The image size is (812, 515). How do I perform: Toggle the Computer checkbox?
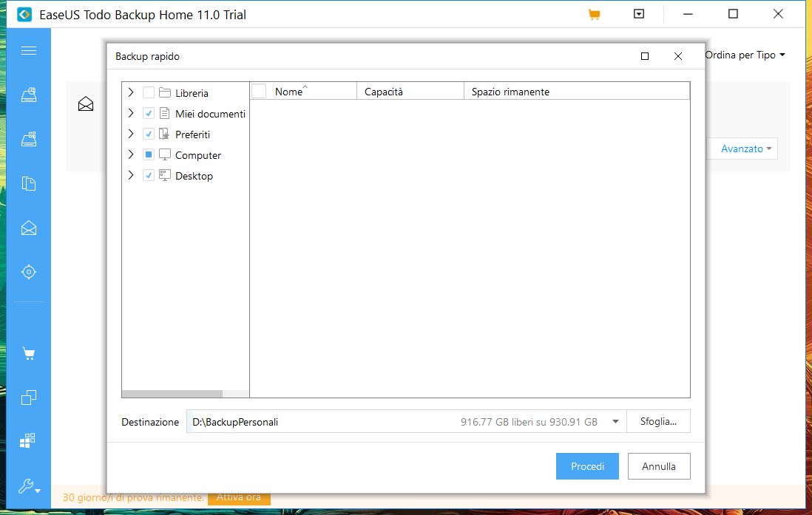pos(149,154)
